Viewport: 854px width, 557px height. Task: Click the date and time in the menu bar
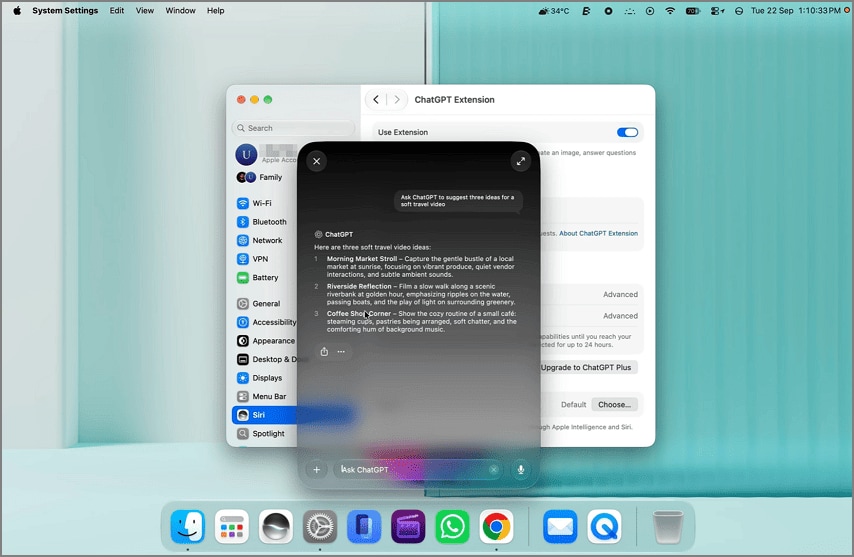point(795,10)
